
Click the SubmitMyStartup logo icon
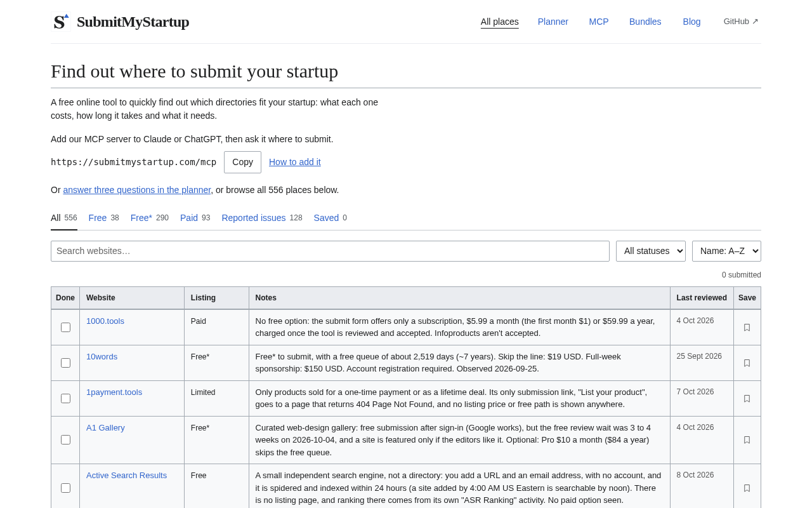click(60, 22)
